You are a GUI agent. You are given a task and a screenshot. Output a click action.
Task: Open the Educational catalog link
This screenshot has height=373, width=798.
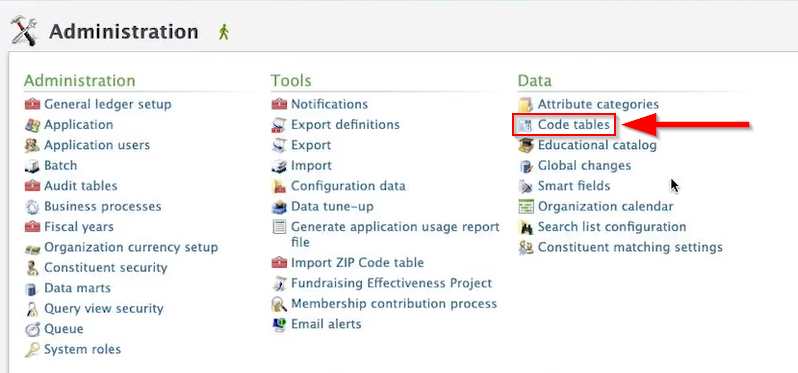[597, 145]
